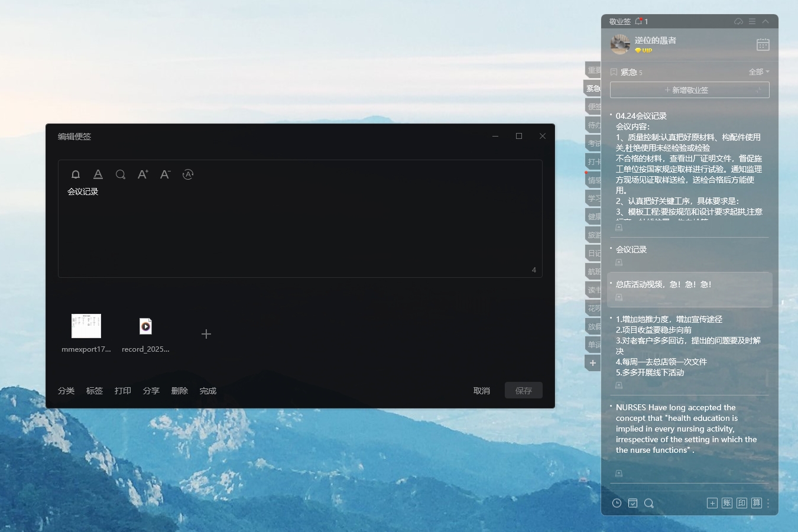Screen dimensions: 798x532
Task: Open the text color underline A tool
Action: [98, 174]
